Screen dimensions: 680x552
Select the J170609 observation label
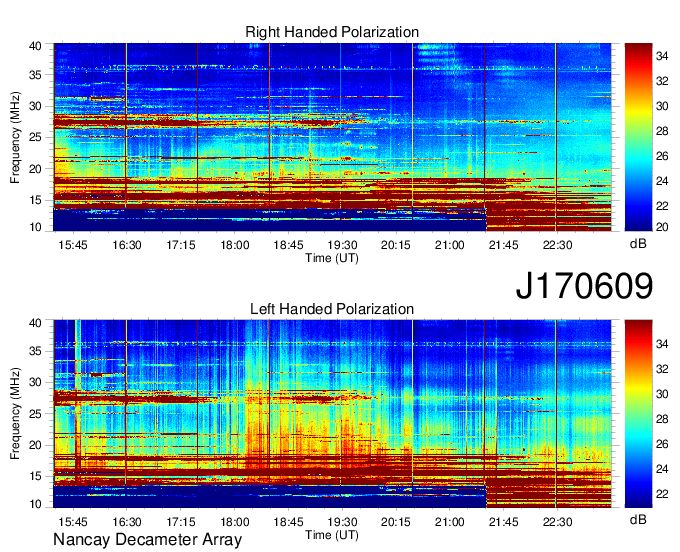pos(584,286)
